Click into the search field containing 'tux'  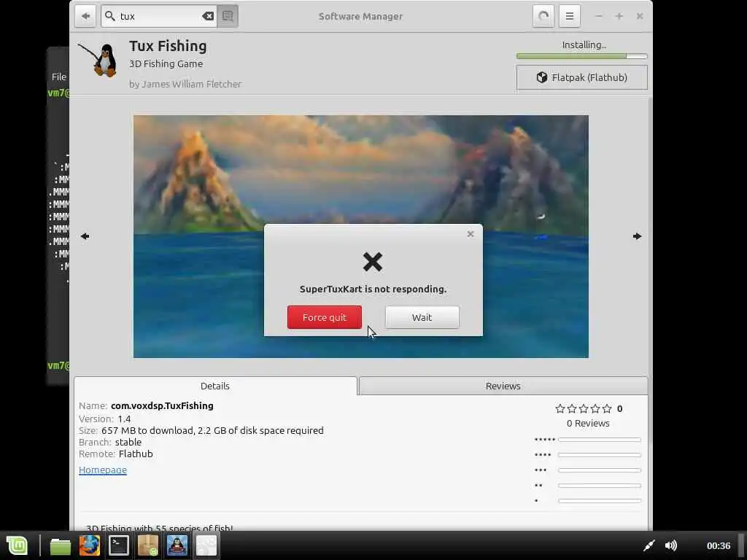click(x=159, y=16)
